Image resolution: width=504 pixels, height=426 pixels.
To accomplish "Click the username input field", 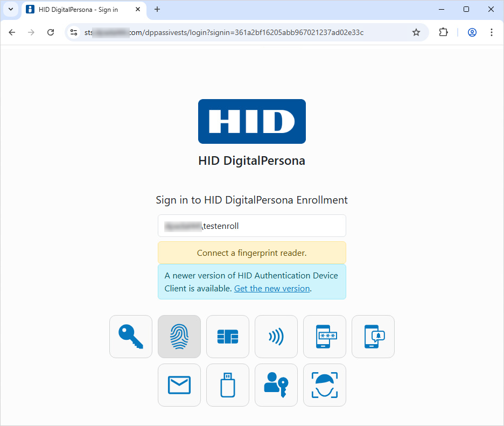I will click(x=252, y=226).
